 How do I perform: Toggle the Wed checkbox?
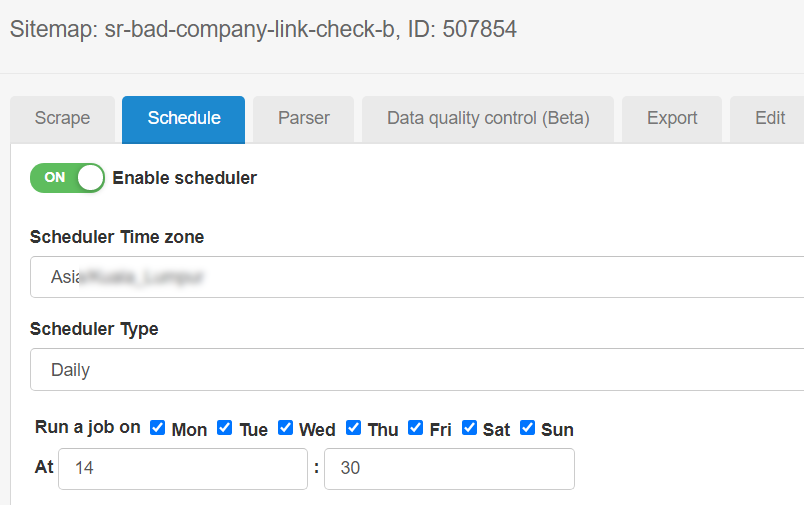pyautogui.click(x=285, y=428)
